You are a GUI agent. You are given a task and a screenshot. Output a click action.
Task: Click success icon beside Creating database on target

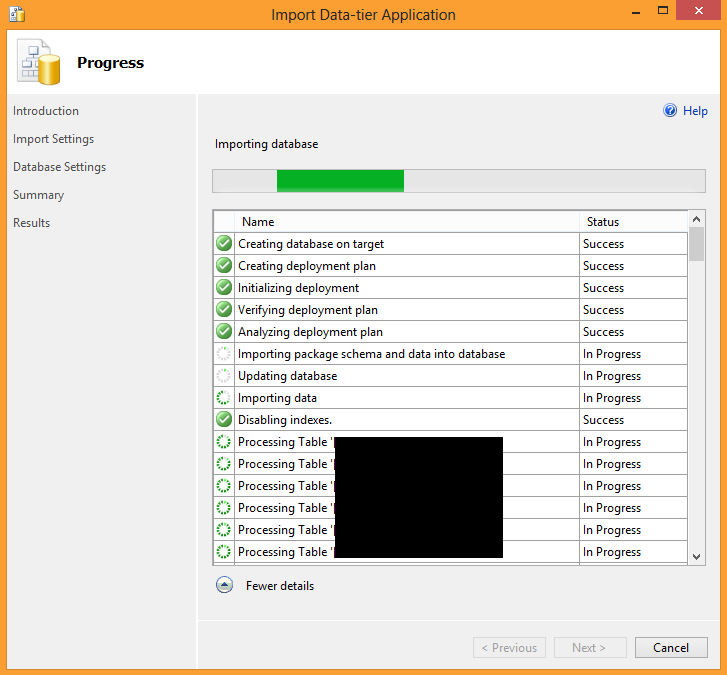224,244
